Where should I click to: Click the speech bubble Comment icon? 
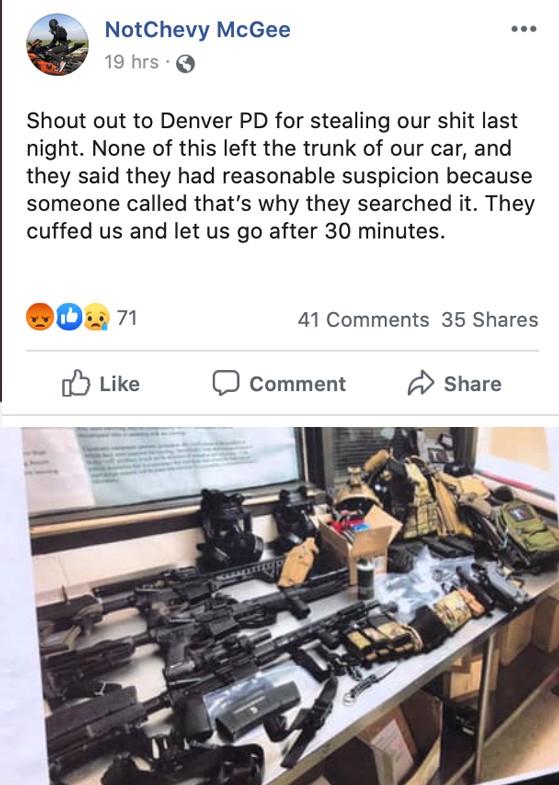pos(226,383)
